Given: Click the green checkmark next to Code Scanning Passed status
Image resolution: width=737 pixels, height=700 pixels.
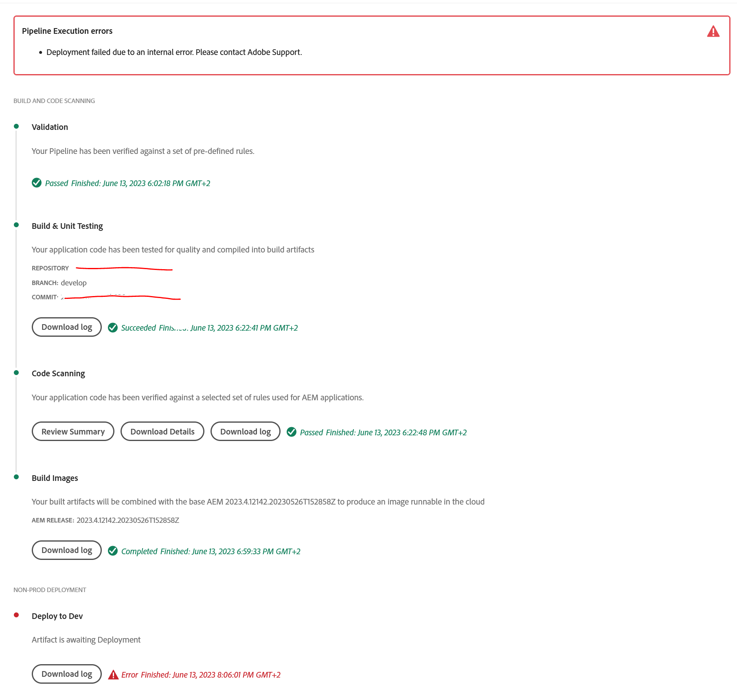Looking at the screenshot, I should click(292, 432).
